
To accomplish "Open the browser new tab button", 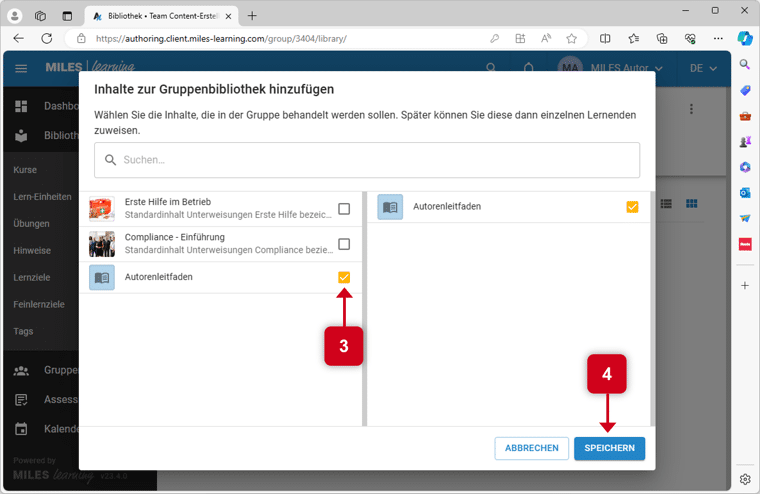I will click(x=252, y=16).
